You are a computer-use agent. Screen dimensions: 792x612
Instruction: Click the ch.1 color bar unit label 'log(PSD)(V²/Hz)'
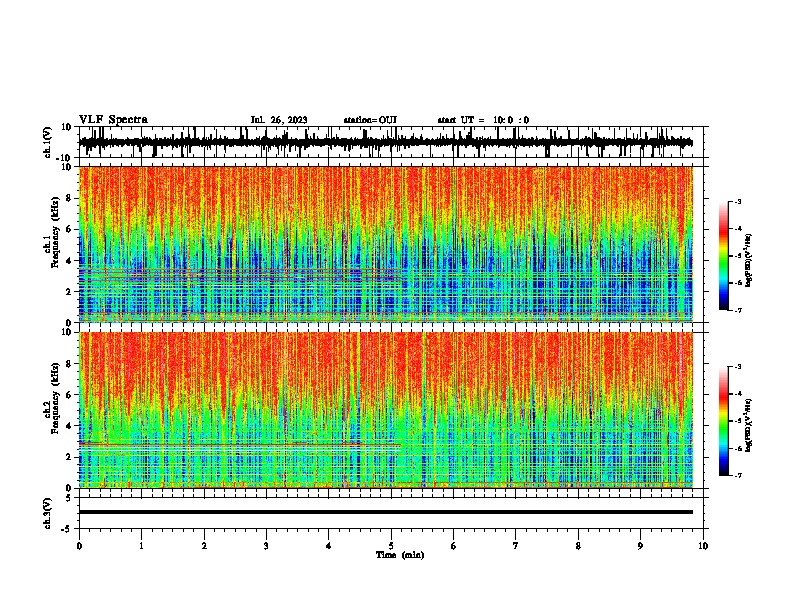point(749,261)
